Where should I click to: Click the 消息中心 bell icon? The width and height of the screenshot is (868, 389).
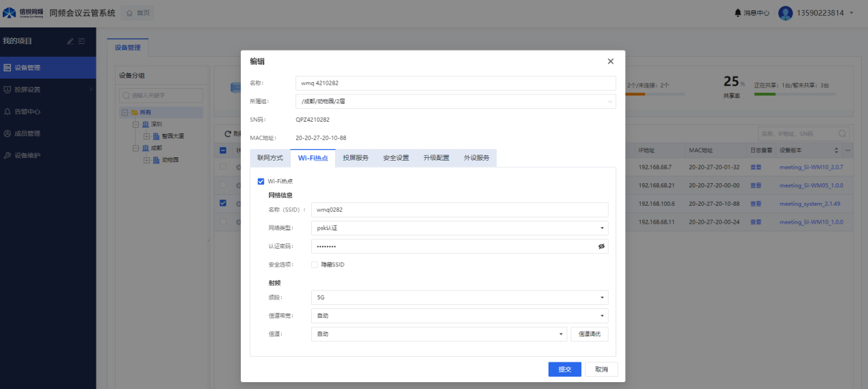(x=737, y=13)
